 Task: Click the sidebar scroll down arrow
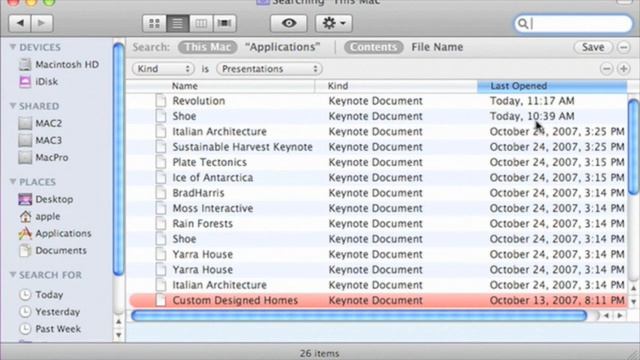point(118,335)
